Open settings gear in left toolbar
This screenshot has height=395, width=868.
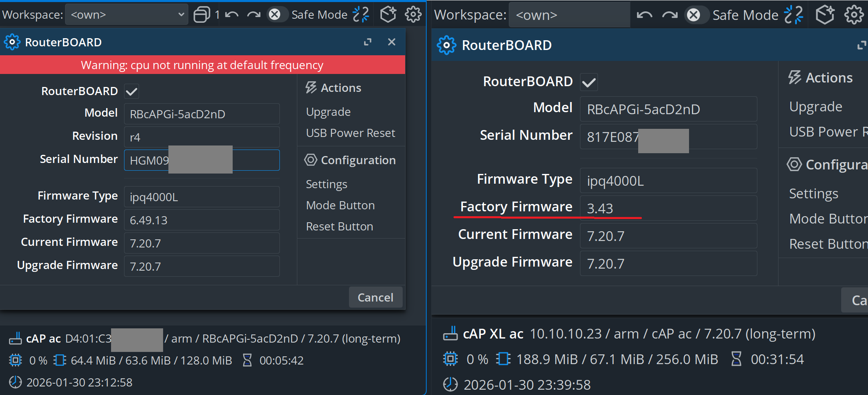[x=413, y=15]
